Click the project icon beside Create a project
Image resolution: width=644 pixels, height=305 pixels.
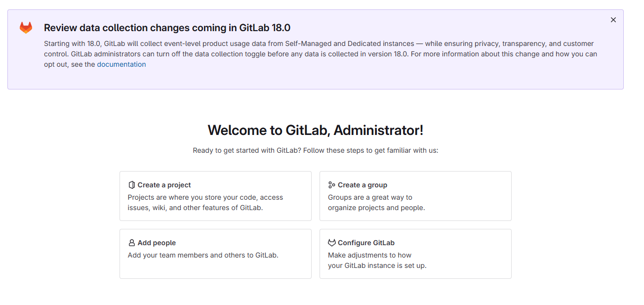click(131, 185)
